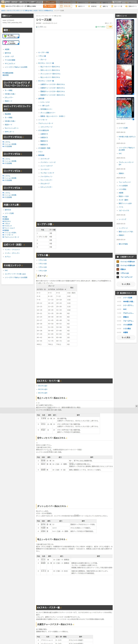
Task: Click the pencil icon next to ロックマンゼロ3 header
Action: [21, 171]
